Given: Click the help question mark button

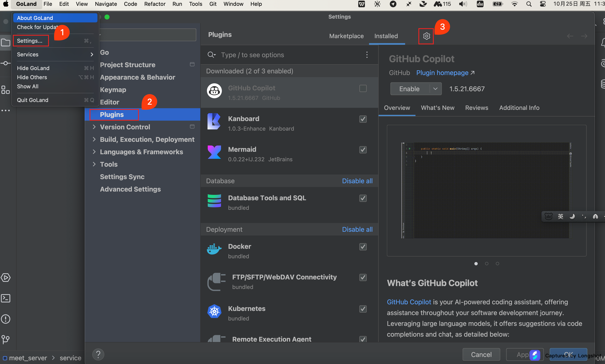Looking at the screenshot, I should click(98, 354).
